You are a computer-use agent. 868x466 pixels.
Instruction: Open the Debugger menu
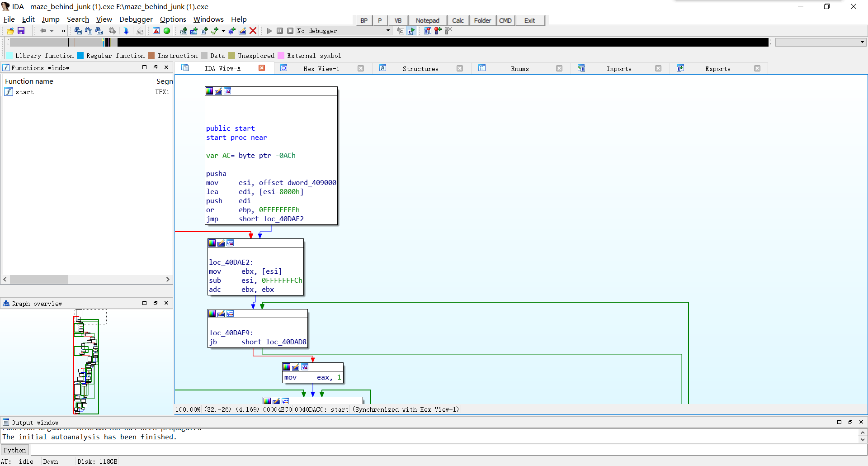point(136,19)
